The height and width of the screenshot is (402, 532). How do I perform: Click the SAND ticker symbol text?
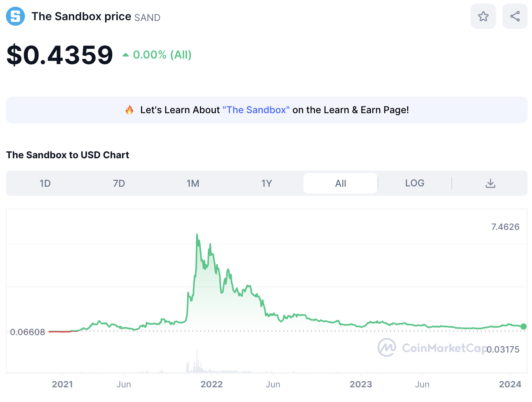[x=147, y=18]
